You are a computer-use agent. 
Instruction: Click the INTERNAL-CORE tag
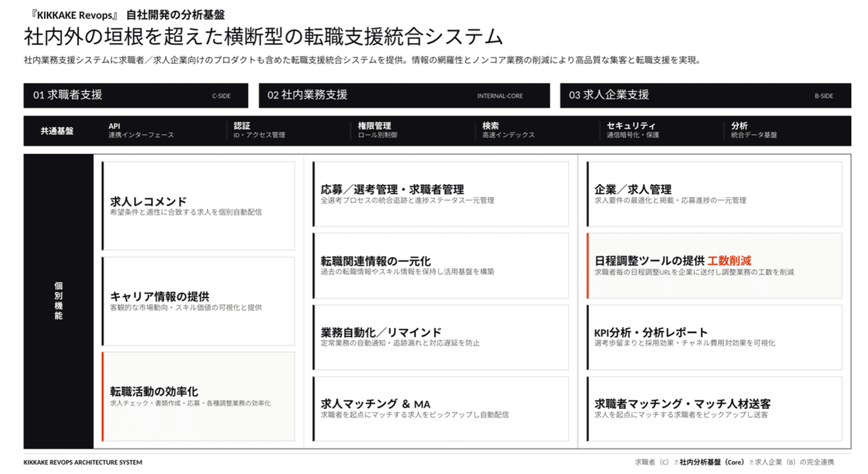pos(500,96)
